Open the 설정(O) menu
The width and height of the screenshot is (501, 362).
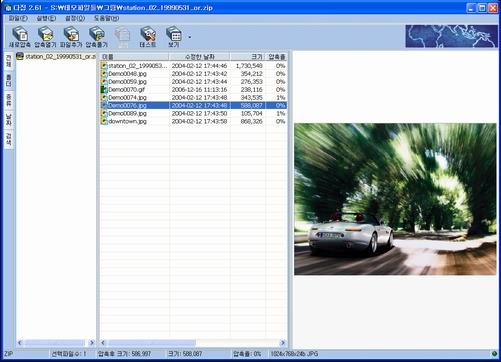coord(75,18)
